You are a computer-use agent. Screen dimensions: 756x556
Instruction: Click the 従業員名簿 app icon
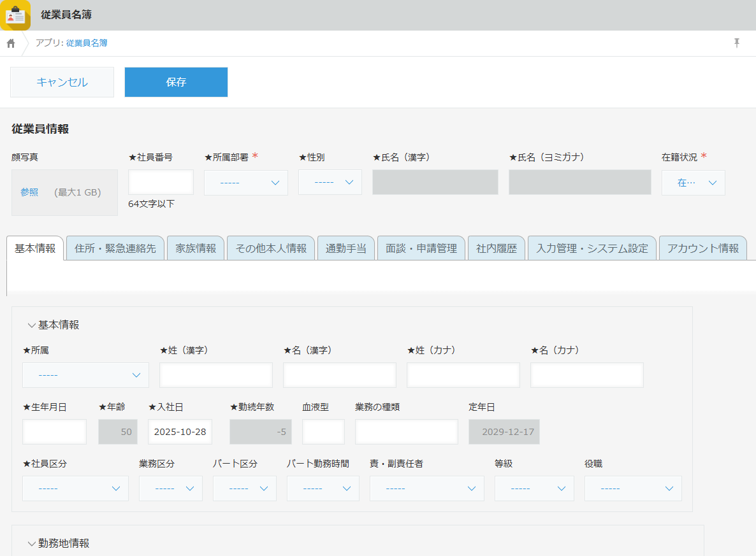point(15,15)
